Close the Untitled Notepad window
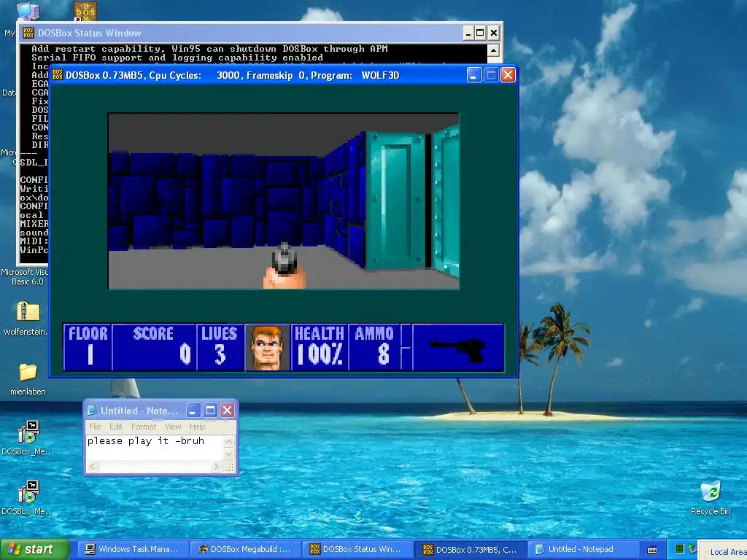747x560 pixels. pyautogui.click(x=228, y=411)
